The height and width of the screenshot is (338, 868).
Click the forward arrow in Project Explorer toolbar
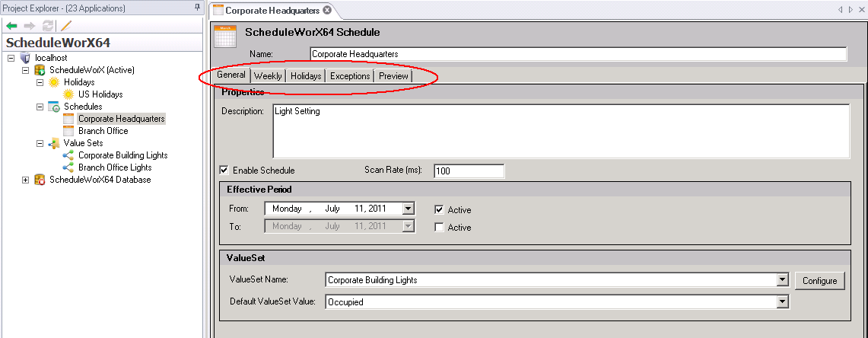30,25
